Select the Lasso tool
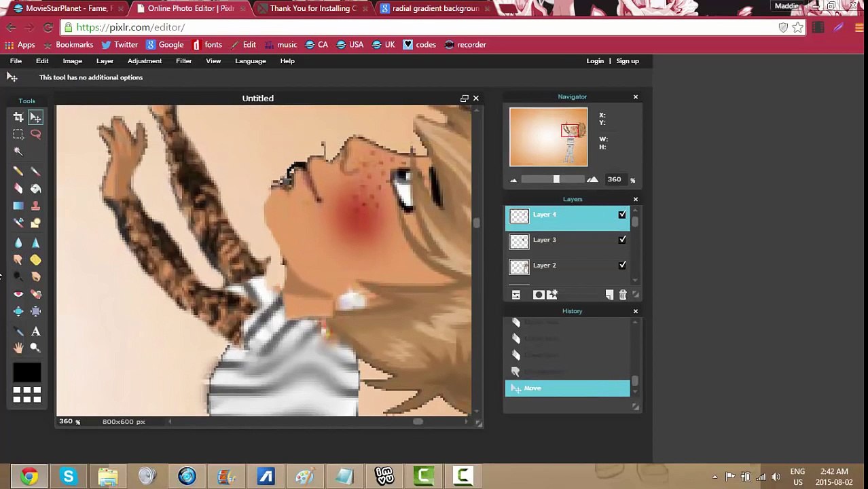The width and height of the screenshot is (868, 489). [35, 134]
